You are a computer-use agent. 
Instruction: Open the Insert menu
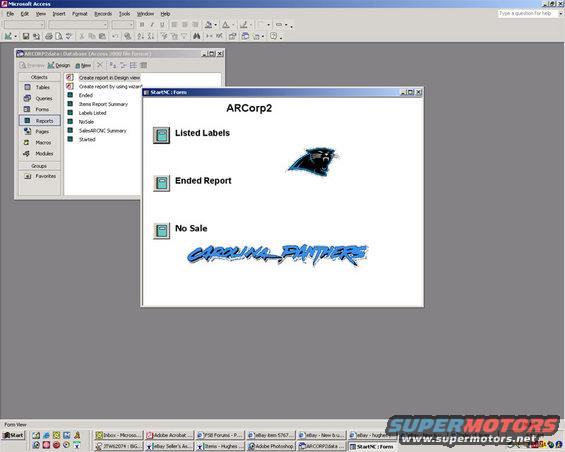tap(59, 14)
